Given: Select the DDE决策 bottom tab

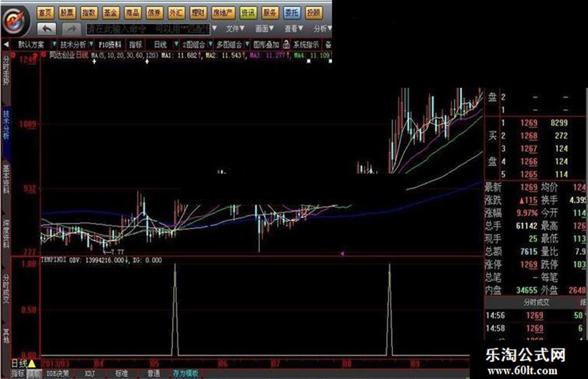Looking at the screenshot, I should tap(58, 374).
